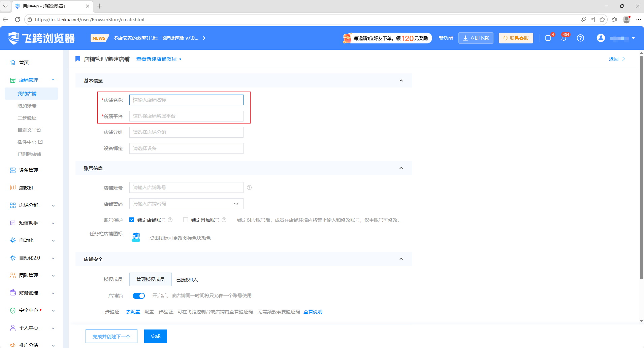This screenshot has width=644, height=348.
Task: Select 我的店铺 in the sidebar
Action: (32, 94)
